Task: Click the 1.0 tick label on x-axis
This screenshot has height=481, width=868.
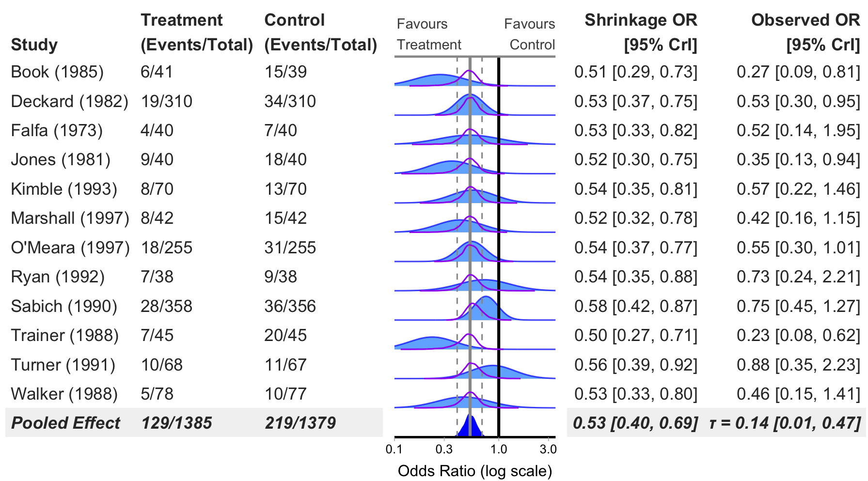Action: pyautogui.click(x=498, y=450)
